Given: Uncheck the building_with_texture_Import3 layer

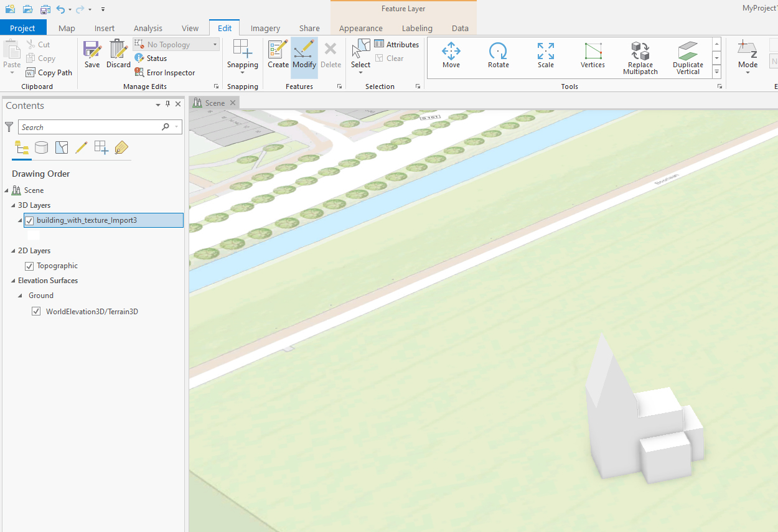Looking at the screenshot, I should tap(29, 220).
